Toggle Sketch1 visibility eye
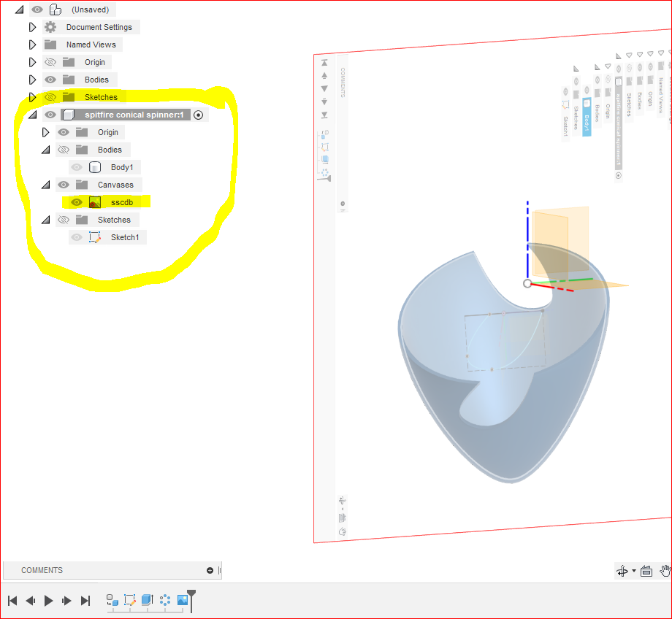This screenshot has height=619, width=672. coord(77,237)
